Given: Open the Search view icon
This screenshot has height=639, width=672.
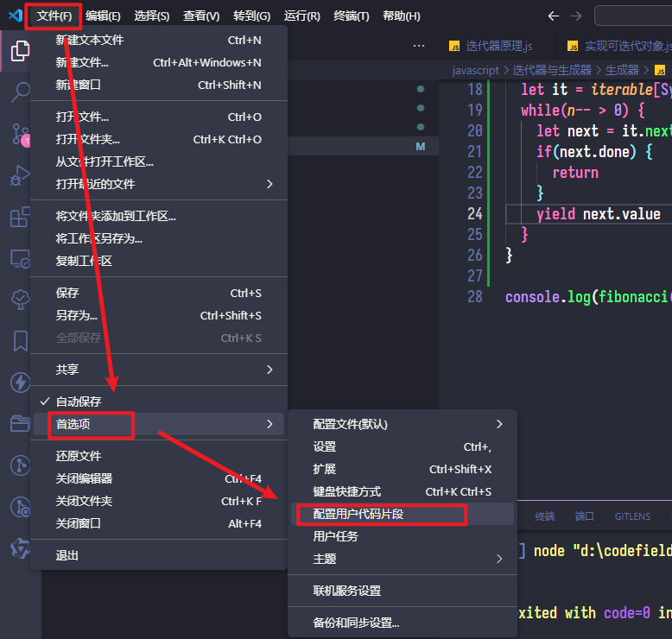Looking at the screenshot, I should (20, 92).
